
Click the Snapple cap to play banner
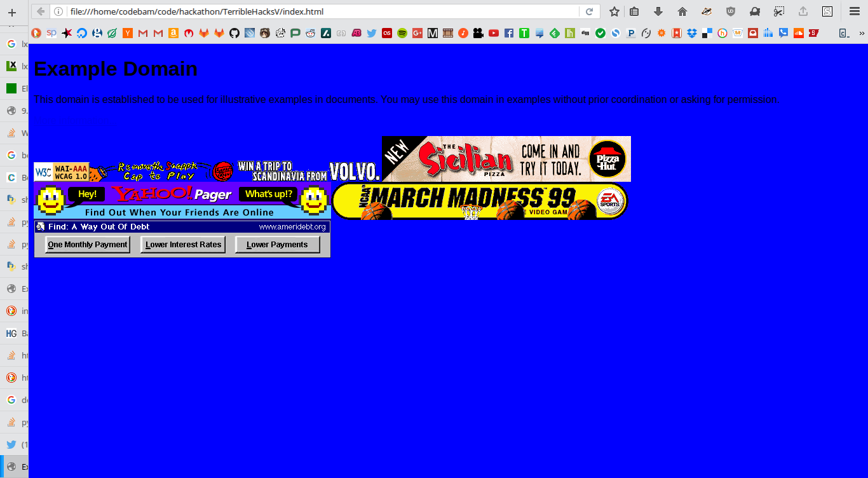point(163,172)
